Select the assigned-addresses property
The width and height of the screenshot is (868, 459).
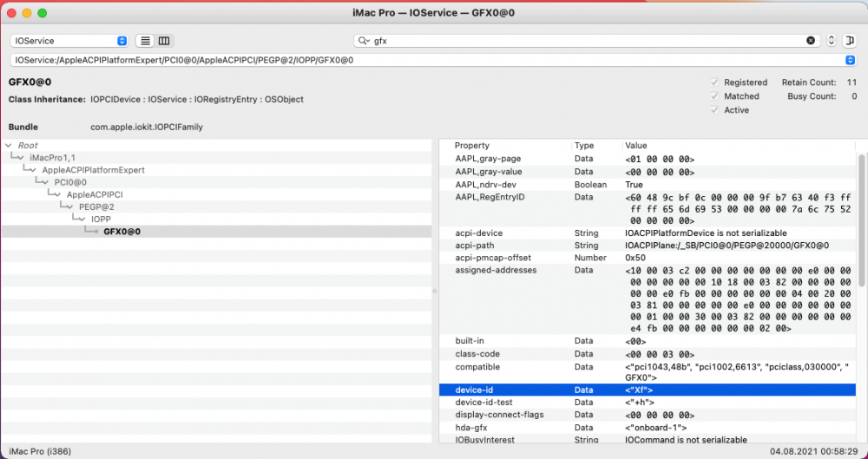pyautogui.click(x=648, y=299)
